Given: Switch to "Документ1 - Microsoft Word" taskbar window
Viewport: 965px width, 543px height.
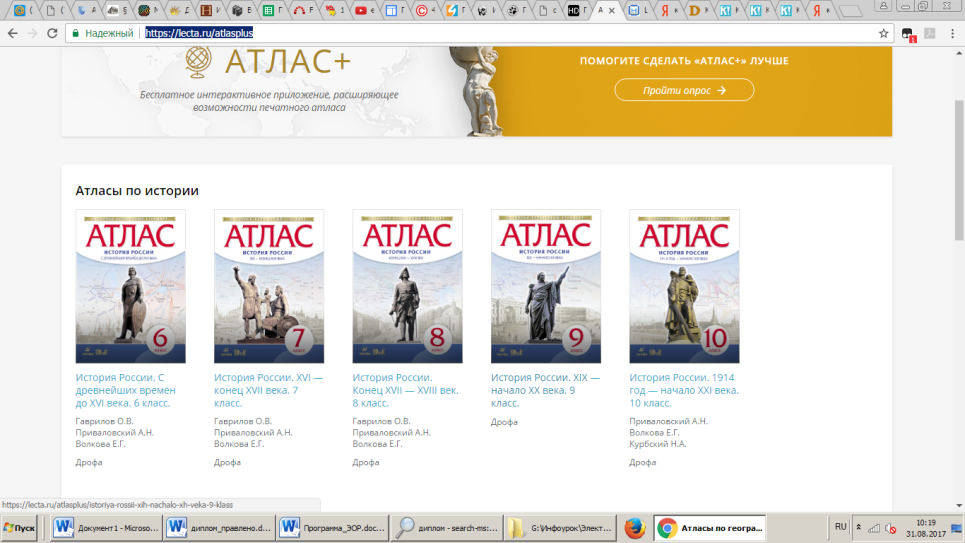Looking at the screenshot, I should coord(106,528).
